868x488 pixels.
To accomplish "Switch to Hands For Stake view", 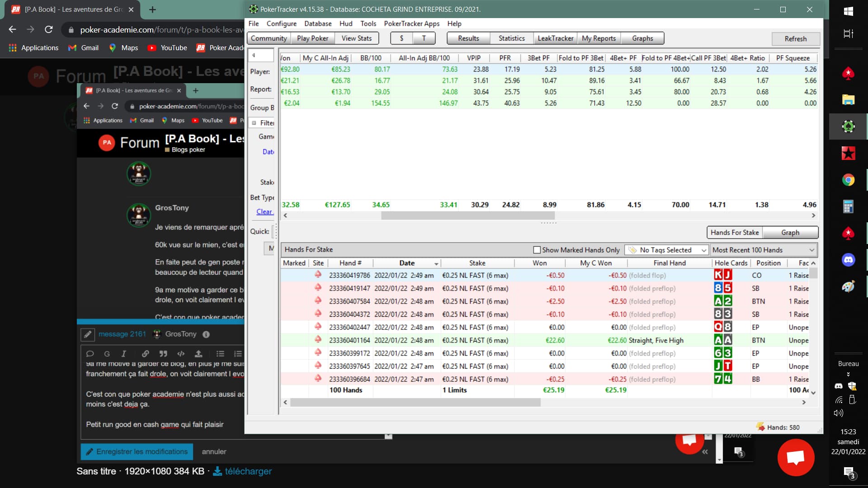I will (735, 232).
